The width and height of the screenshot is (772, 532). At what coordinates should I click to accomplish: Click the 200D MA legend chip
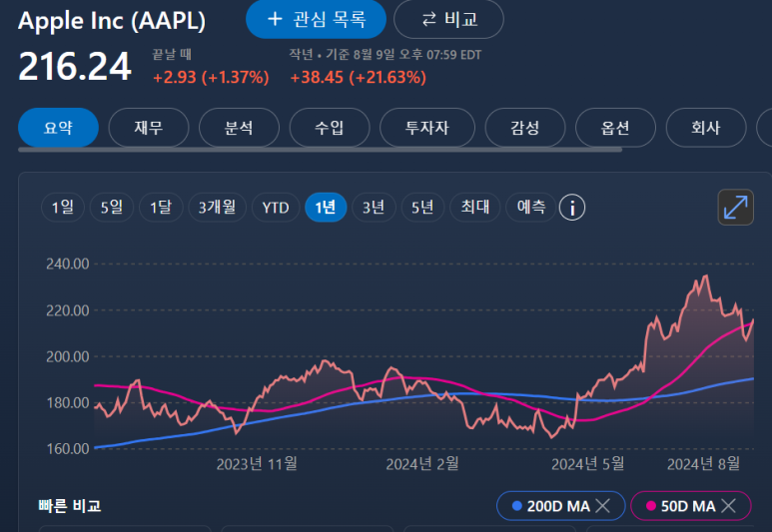coord(561,505)
